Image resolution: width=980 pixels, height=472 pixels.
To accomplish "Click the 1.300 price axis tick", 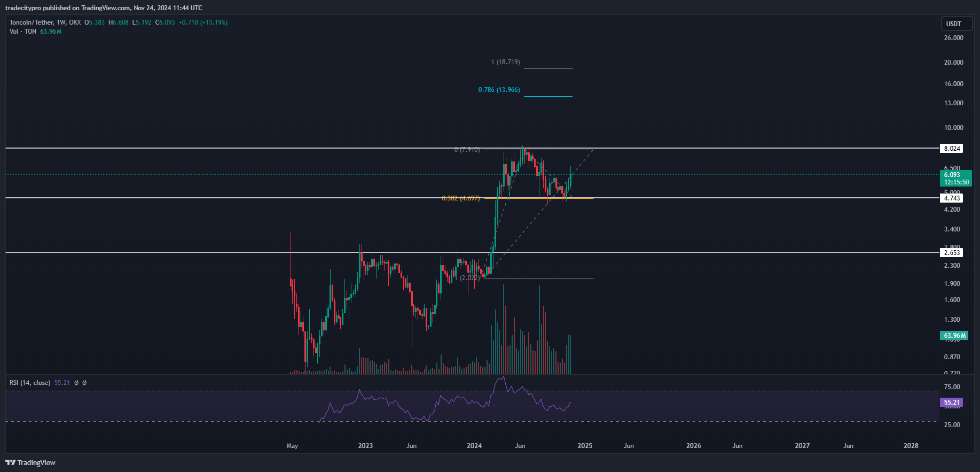I will pyautogui.click(x=952, y=320).
